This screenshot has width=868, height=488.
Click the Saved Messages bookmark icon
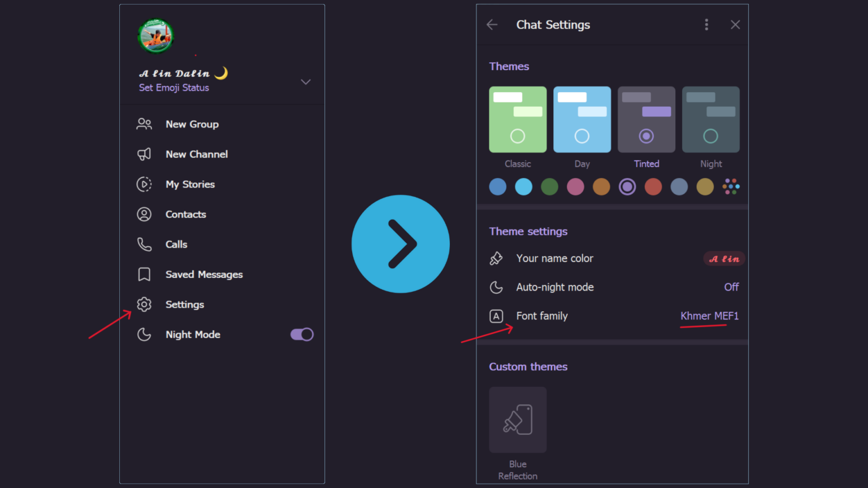coord(144,274)
